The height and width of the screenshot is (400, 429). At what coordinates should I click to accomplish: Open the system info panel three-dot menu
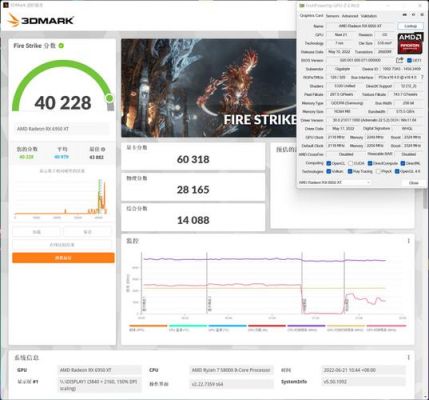point(409,357)
